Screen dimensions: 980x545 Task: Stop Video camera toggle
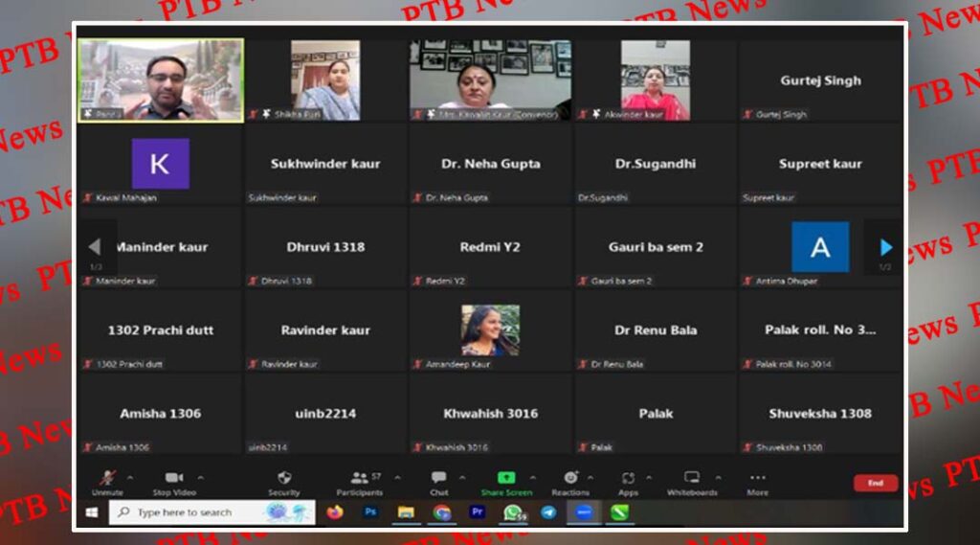coord(174,483)
